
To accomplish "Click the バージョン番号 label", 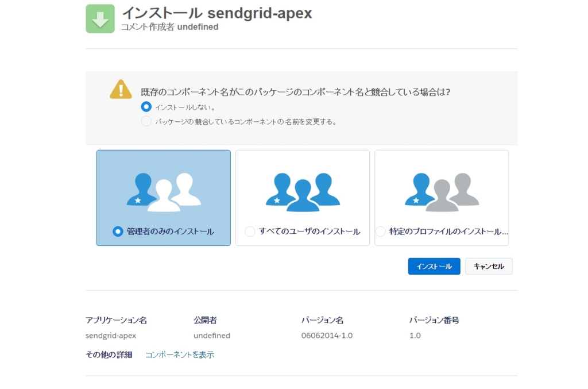I will (x=434, y=320).
